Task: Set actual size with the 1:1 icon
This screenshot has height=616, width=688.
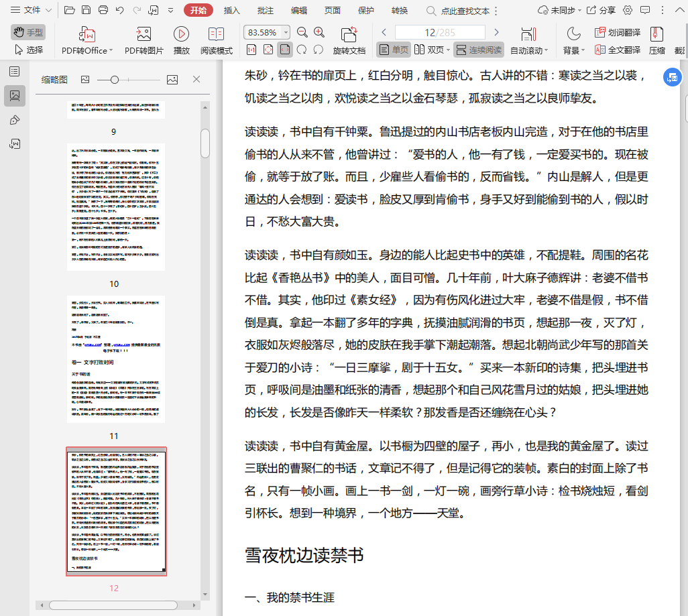Action: pos(251,50)
